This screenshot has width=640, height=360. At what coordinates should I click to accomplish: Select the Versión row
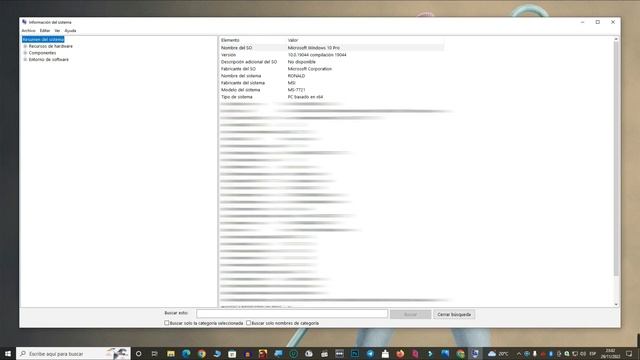(x=332, y=55)
